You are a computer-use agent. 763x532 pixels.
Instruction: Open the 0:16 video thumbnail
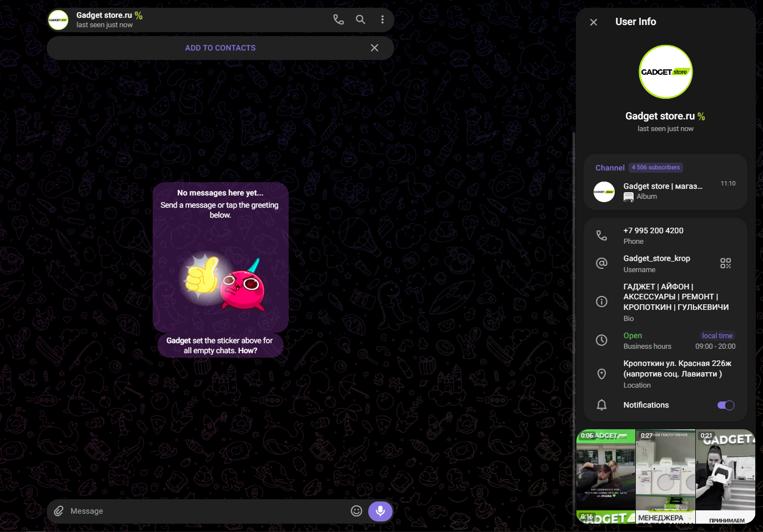point(606,517)
